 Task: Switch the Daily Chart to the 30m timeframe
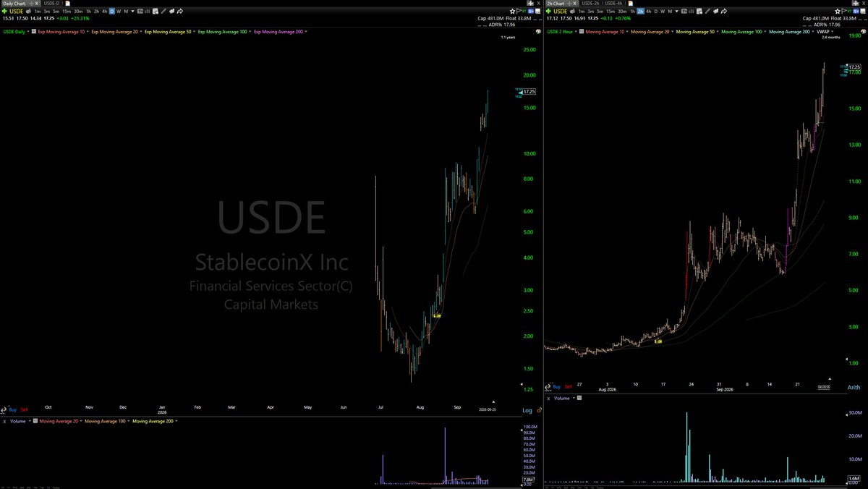(x=78, y=12)
